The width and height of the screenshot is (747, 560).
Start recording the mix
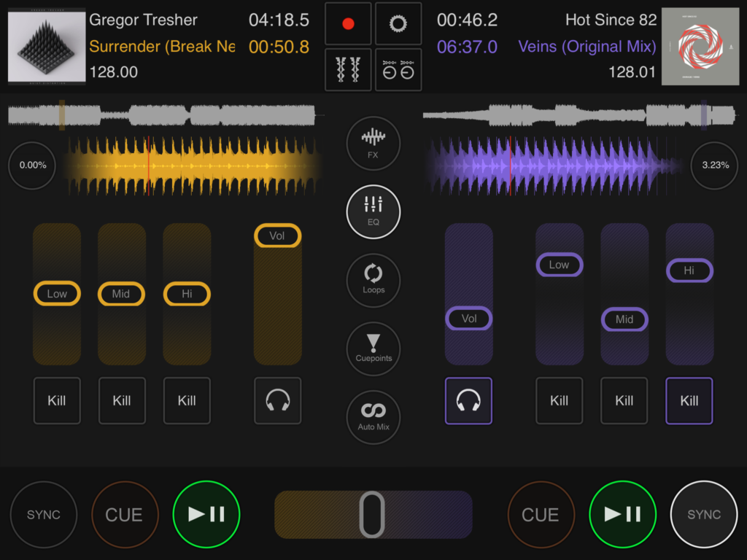tap(348, 23)
